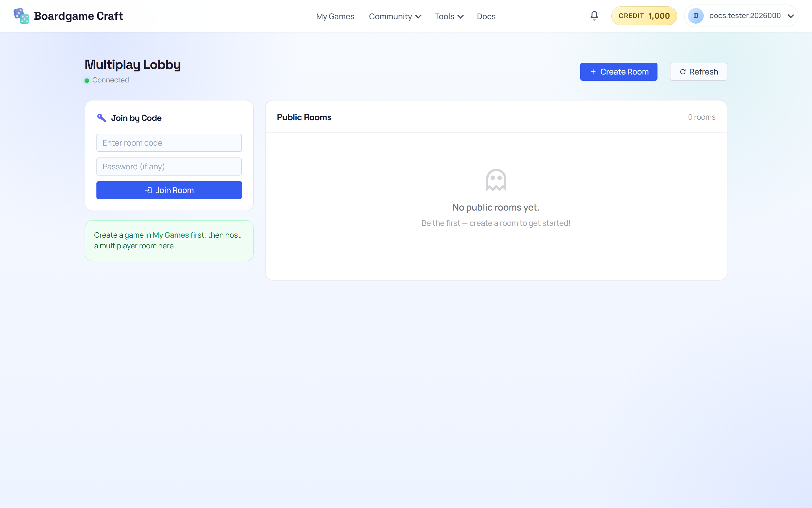Click the 'Join by Code' heading
Image resolution: width=812 pixels, height=508 pixels.
[x=136, y=118]
